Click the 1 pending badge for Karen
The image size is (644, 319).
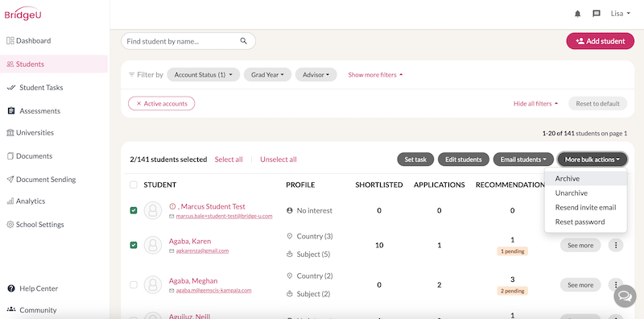click(512, 251)
